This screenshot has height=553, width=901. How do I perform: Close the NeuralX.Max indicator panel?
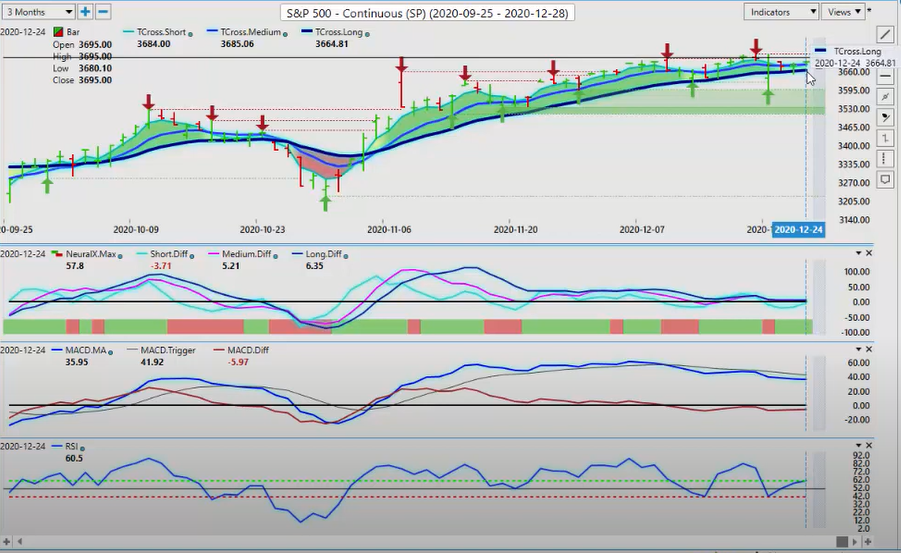(869, 253)
